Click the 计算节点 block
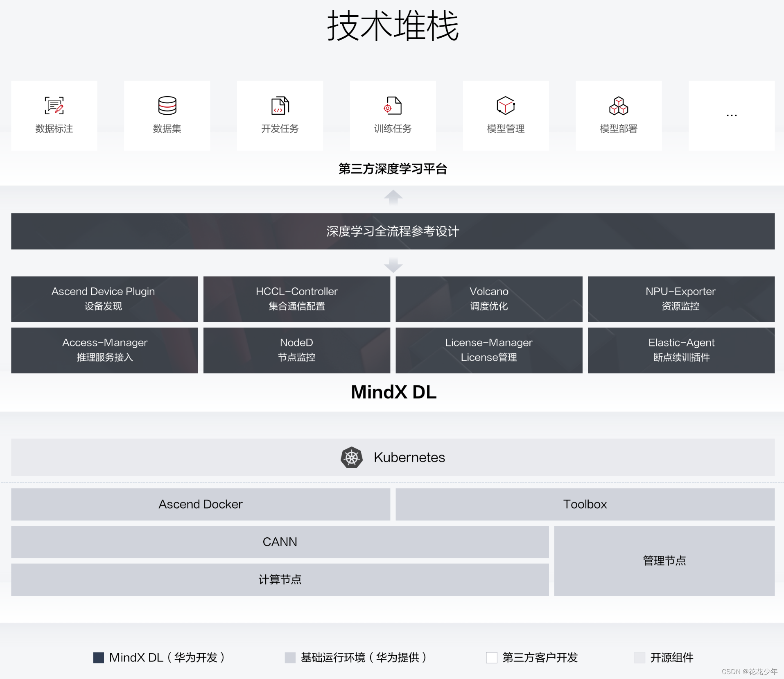784x679 pixels. (280, 579)
